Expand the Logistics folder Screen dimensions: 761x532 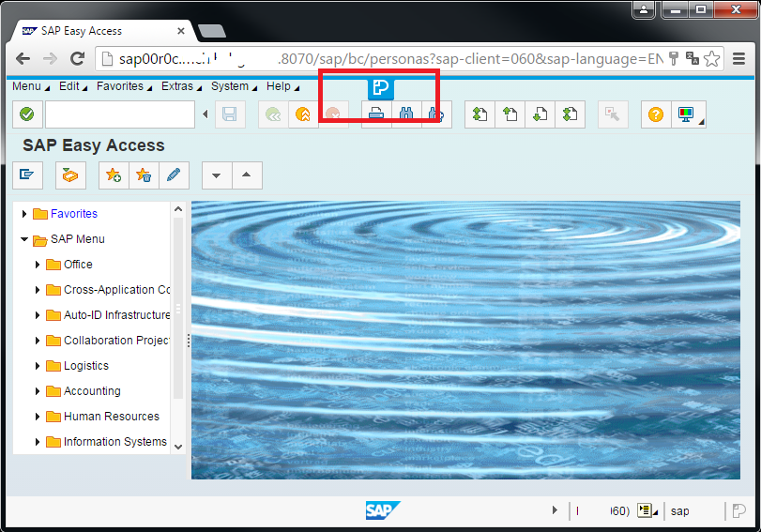[x=38, y=366]
